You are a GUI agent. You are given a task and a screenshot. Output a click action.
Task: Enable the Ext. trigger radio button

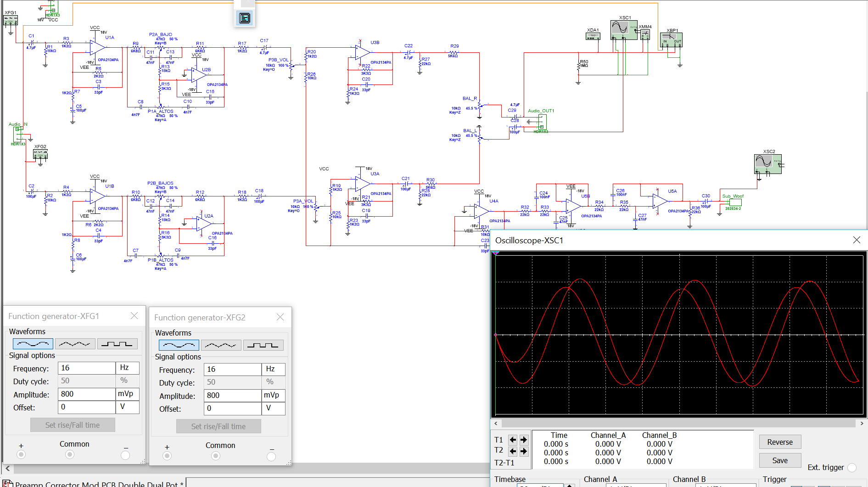click(852, 468)
